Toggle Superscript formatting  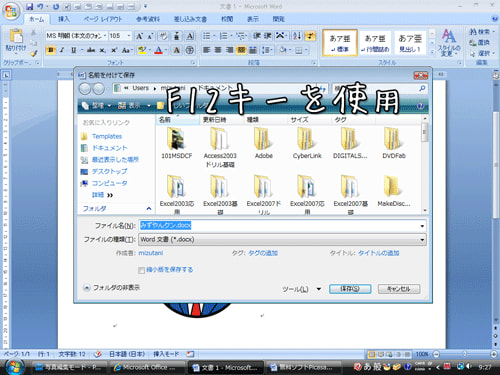tap(114, 50)
